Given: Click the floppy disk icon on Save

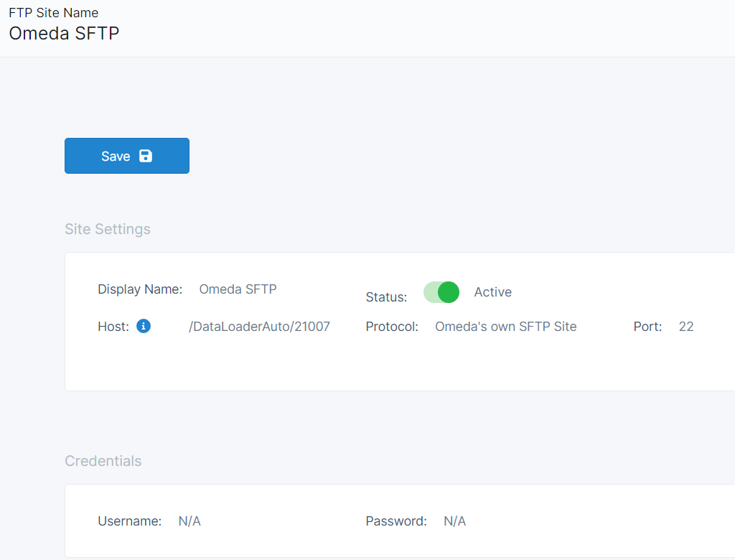Looking at the screenshot, I should point(146,156).
